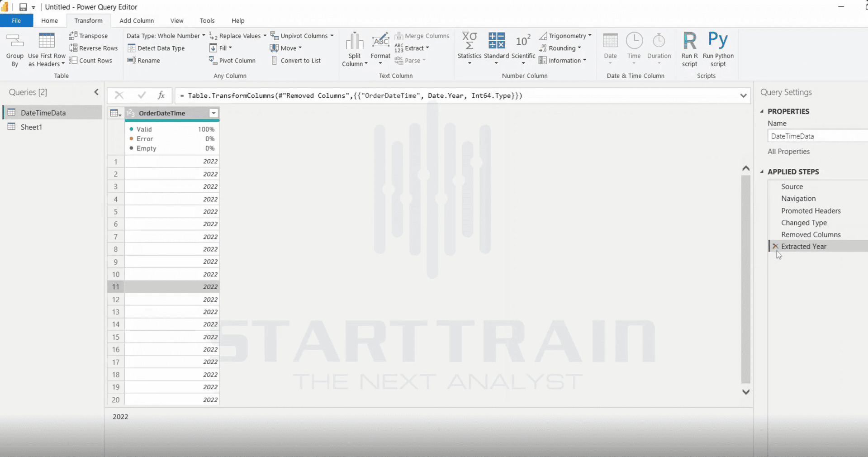Open the Scientific number tool
The width and height of the screenshot is (868, 457).
tap(523, 49)
